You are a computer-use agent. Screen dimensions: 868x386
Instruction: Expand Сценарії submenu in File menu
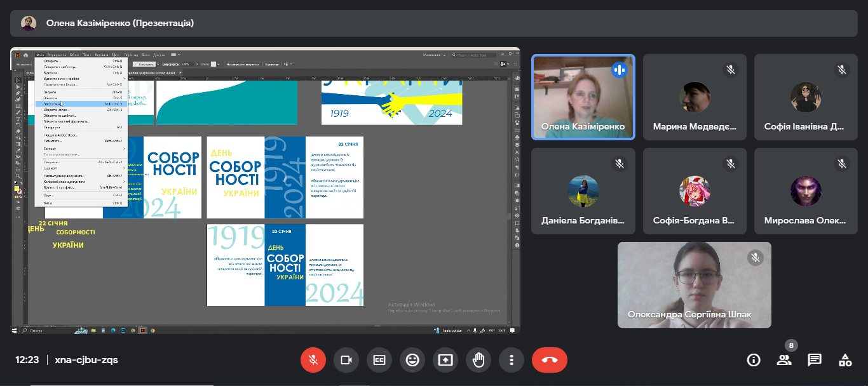click(81, 168)
